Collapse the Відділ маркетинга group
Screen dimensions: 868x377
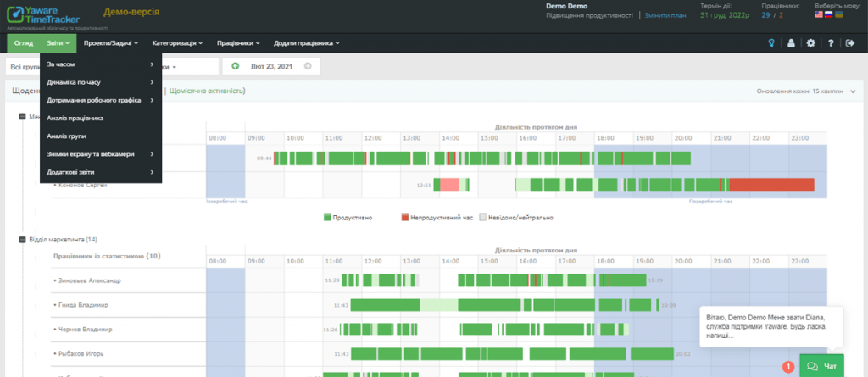click(22, 240)
